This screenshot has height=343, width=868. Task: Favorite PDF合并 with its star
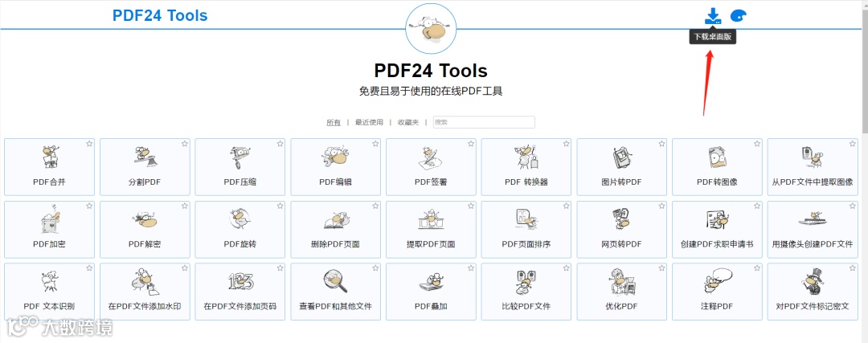(x=89, y=144)
